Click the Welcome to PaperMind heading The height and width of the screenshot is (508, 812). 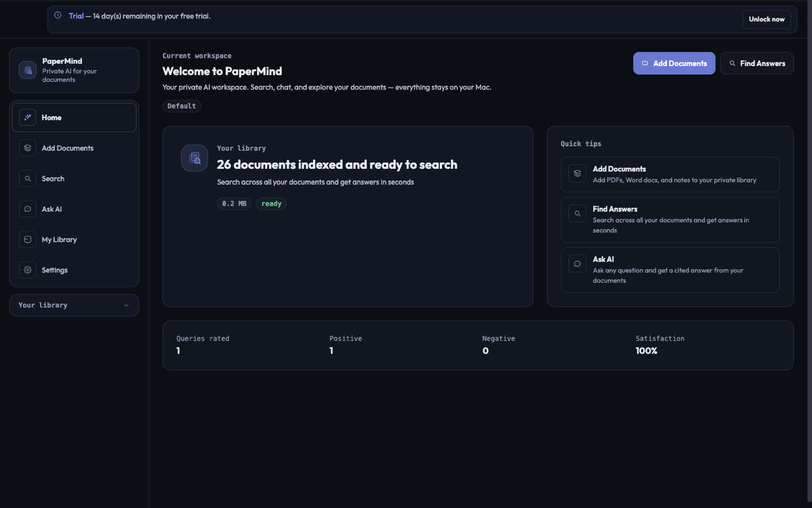pyautogui.click(x=222, y=71)
